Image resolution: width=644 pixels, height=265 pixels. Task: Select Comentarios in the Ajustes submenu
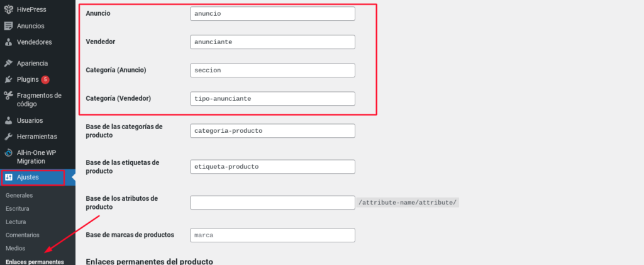point(23,235)
